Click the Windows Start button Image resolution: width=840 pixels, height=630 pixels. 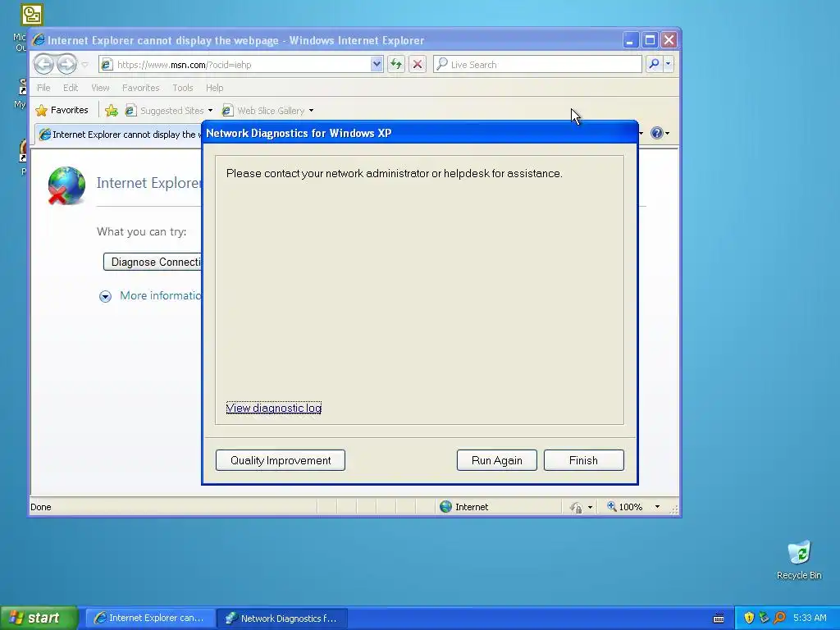[x=39, y=618]
